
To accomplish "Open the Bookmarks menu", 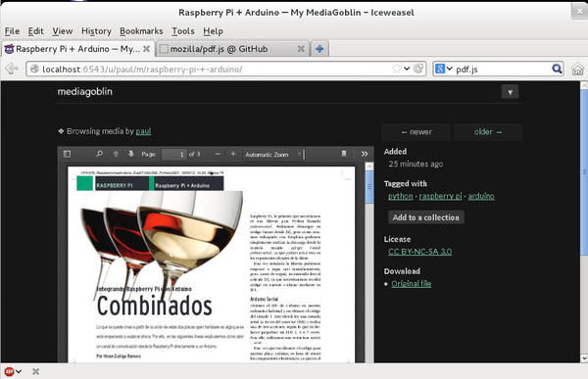I will pyautogui.click(x=141, y=31).
